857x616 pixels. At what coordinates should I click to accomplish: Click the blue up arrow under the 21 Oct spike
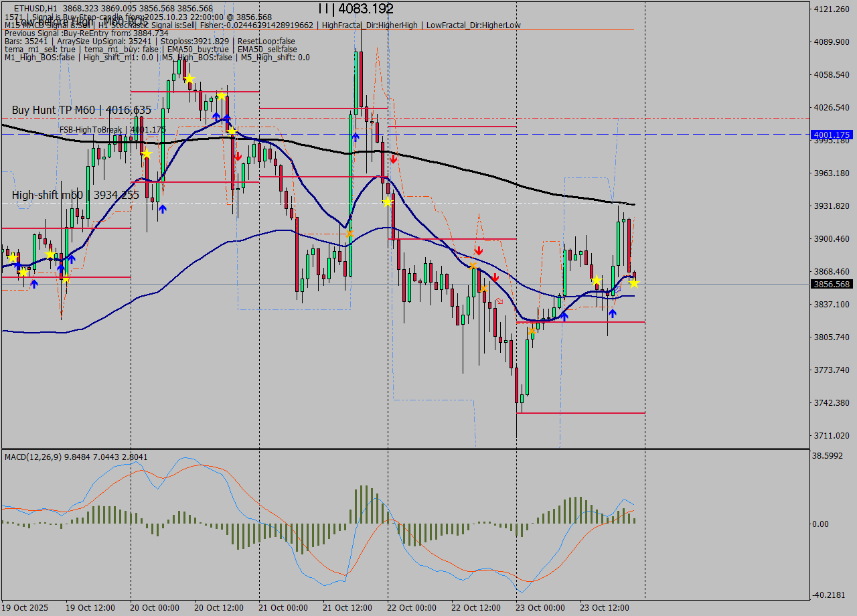pyautogui.click(x=356, y=137)
